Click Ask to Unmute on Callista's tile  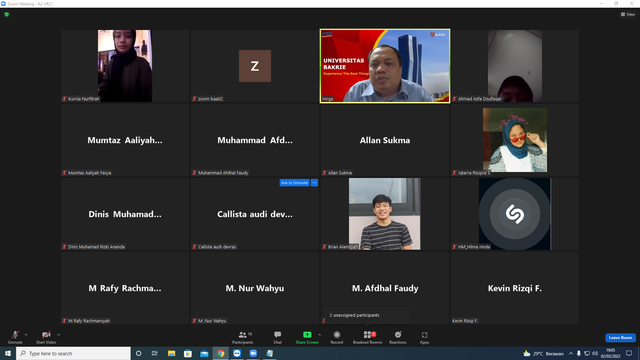294,183
